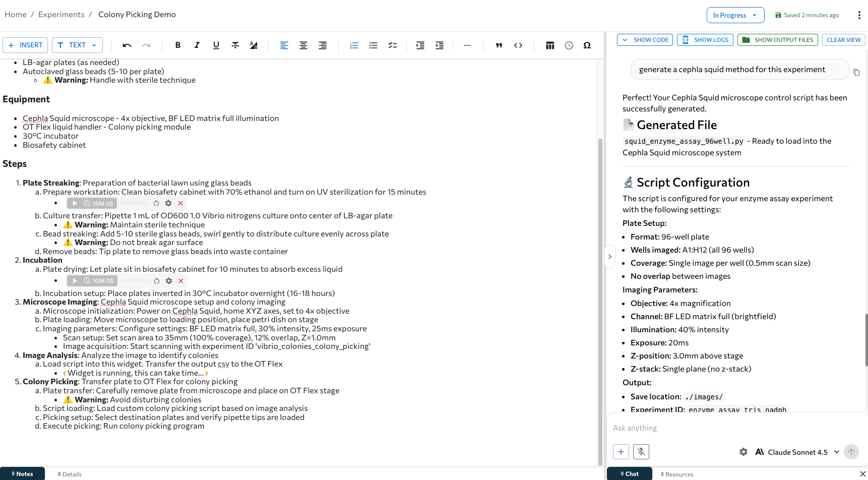Insert a numbered list
This screenshot has width=868, height=480.
(x=354, y=45)
